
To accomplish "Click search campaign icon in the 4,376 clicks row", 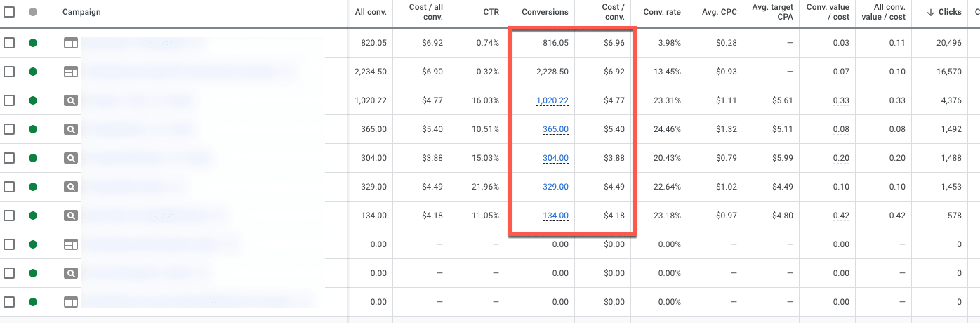I will [x=70, y=100].
